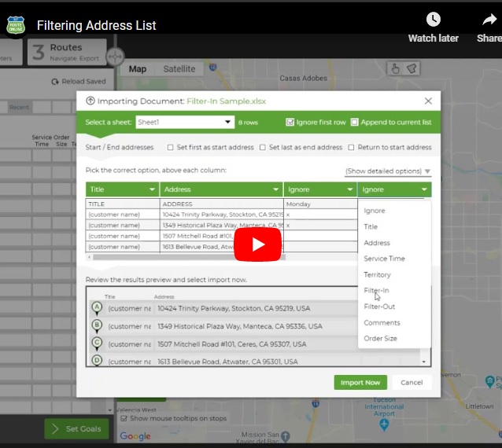Check Set first as start address
This screenshot has width=502, height=448.
point(170,148)
